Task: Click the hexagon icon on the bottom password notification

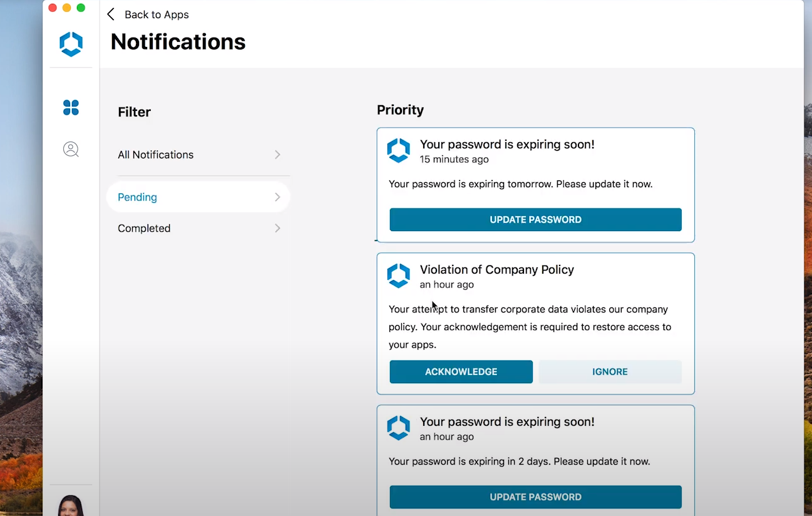Action: [399, 428]
